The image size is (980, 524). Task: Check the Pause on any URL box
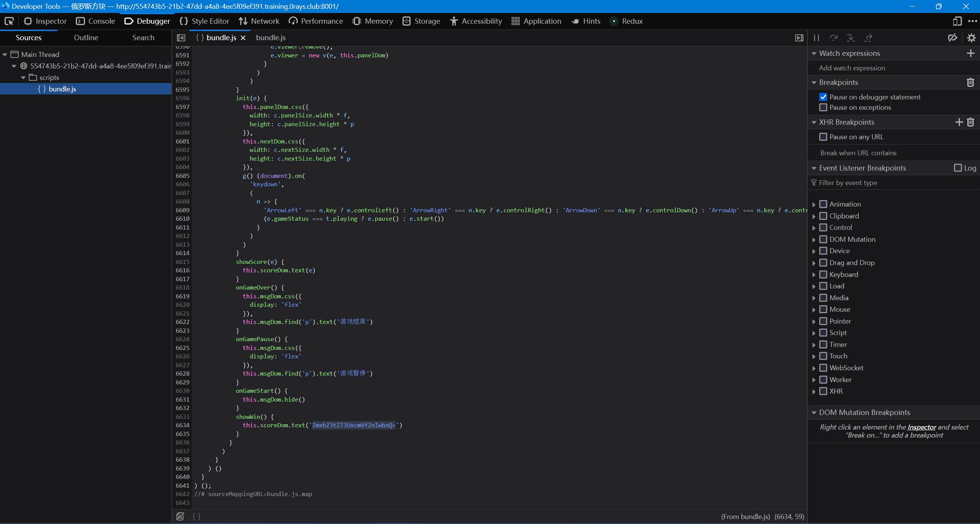click(823, 137)
